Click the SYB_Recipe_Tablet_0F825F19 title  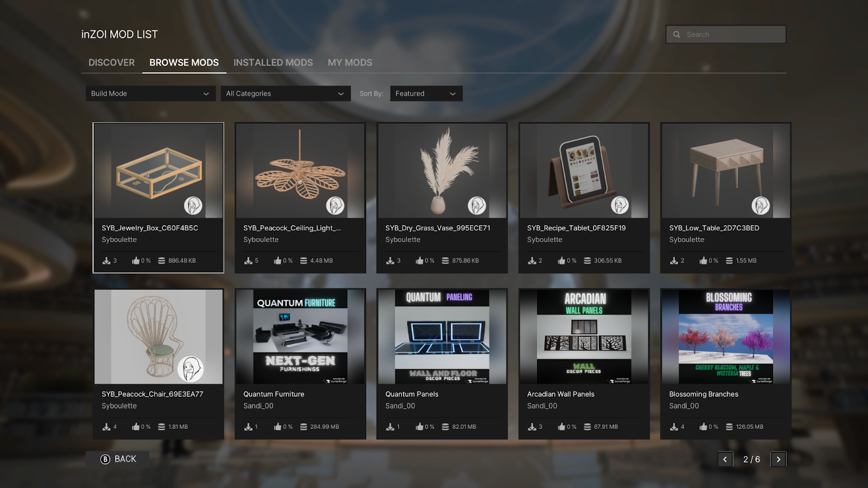point(576,228)
